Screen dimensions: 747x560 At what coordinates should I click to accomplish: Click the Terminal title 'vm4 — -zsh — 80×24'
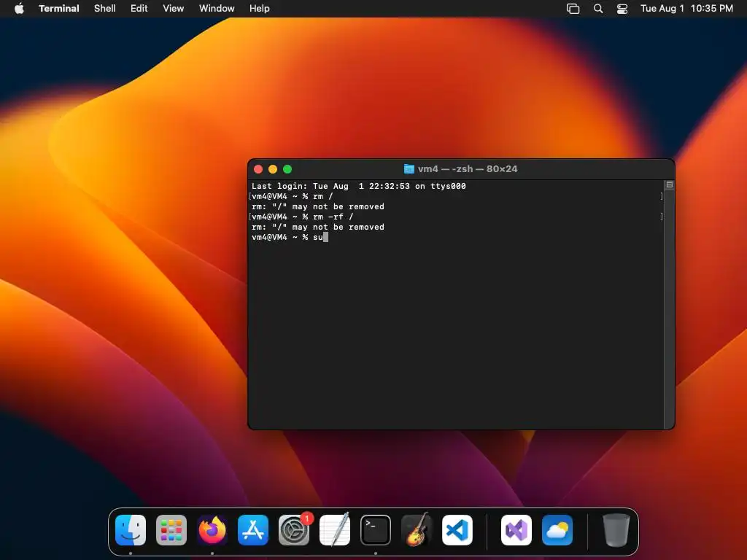[x=468, y=169]
